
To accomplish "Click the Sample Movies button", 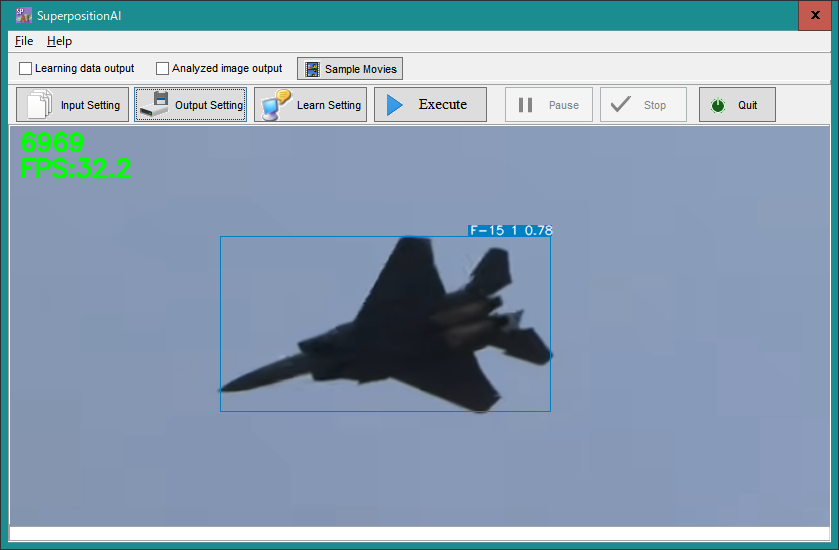I will click(x=350, y=69).
